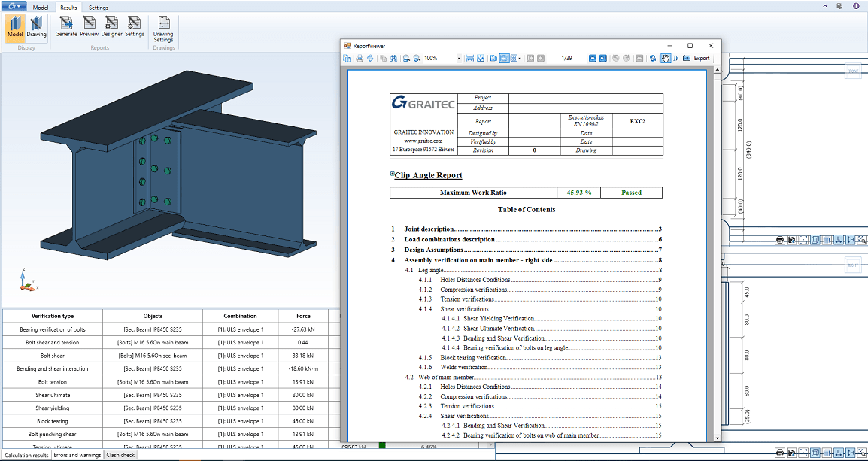The width and height of the screenshot is (868, 461).
Task: Click the page setup icon in ReportViewer
Action: click(370, 58)
